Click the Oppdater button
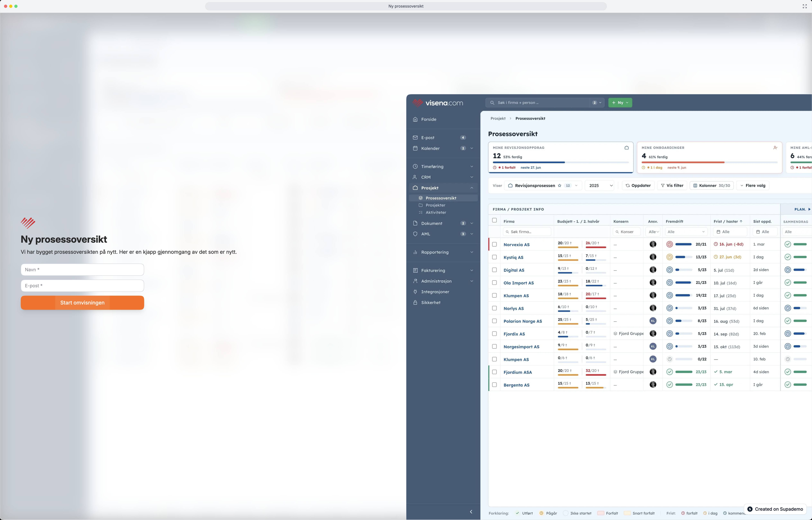 pyautogui.click(x=638, y=185)
